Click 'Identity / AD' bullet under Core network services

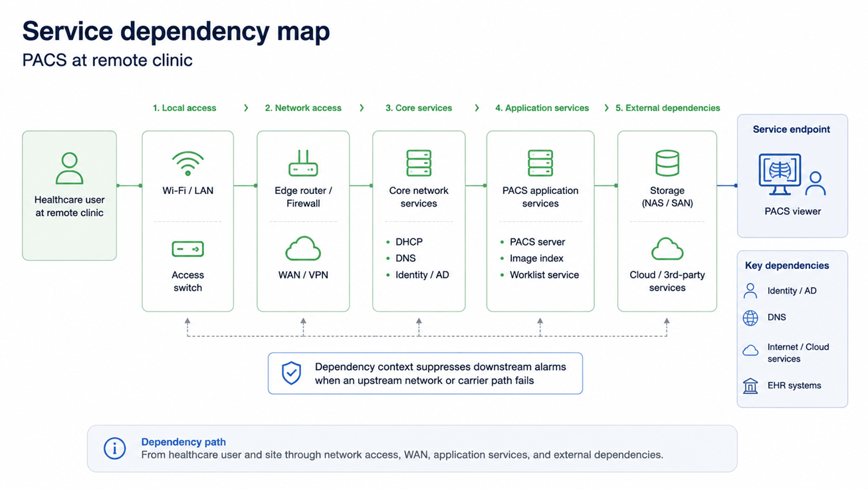point(422,275)
